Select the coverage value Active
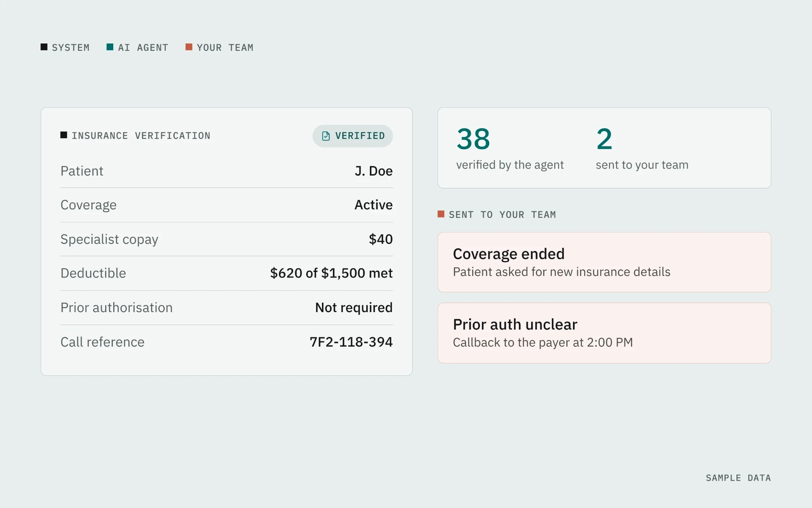 coord(374,205)
